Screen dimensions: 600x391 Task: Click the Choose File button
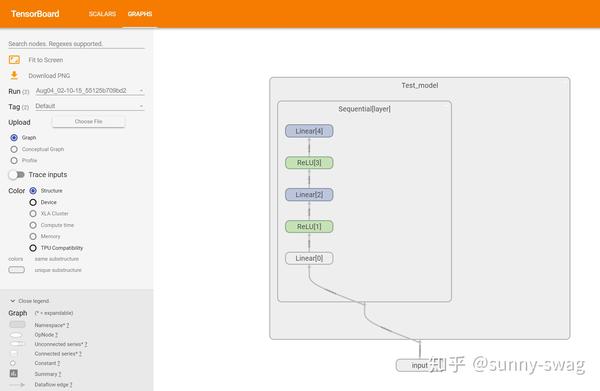pyautogui.click(x=88, y=121)
